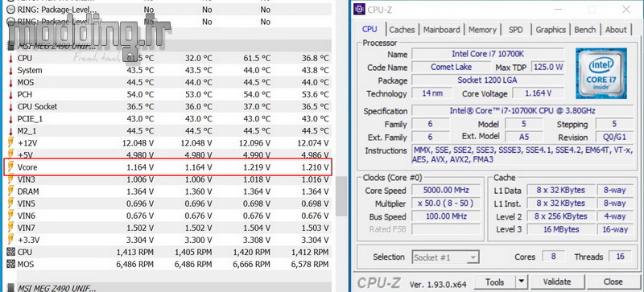644x292 pixels.
Task: Click the fan icon beside CPU RPM
Action: 10,252
